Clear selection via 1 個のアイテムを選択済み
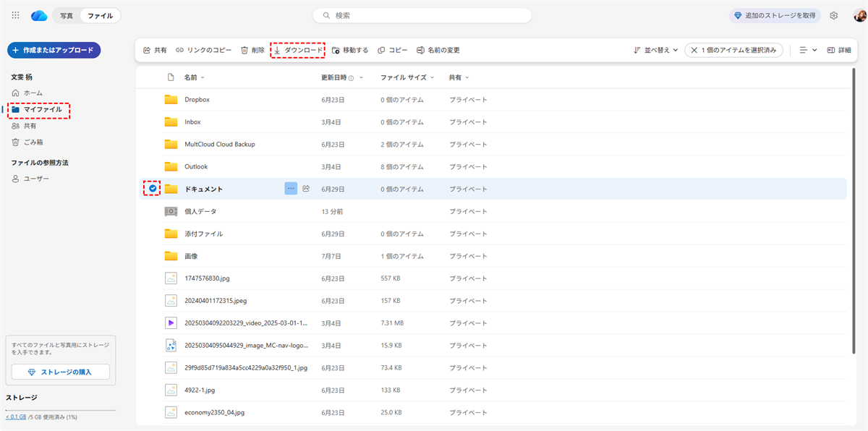 coord(733,50)
